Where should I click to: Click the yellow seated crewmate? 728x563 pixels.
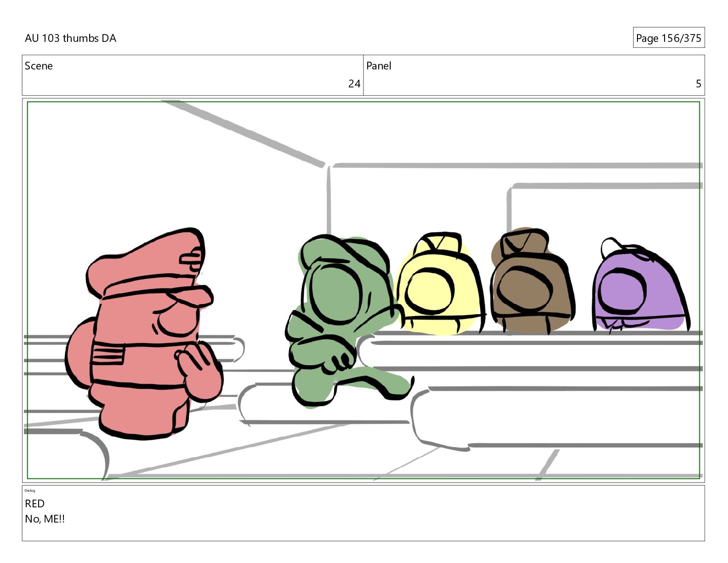[x=440, y=284]
